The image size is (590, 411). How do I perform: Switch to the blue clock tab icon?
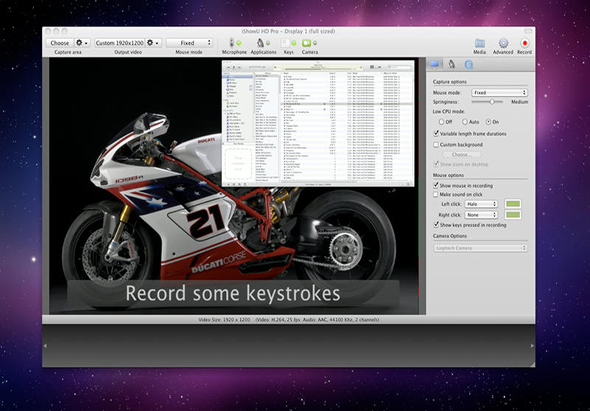tap(468, 64)
